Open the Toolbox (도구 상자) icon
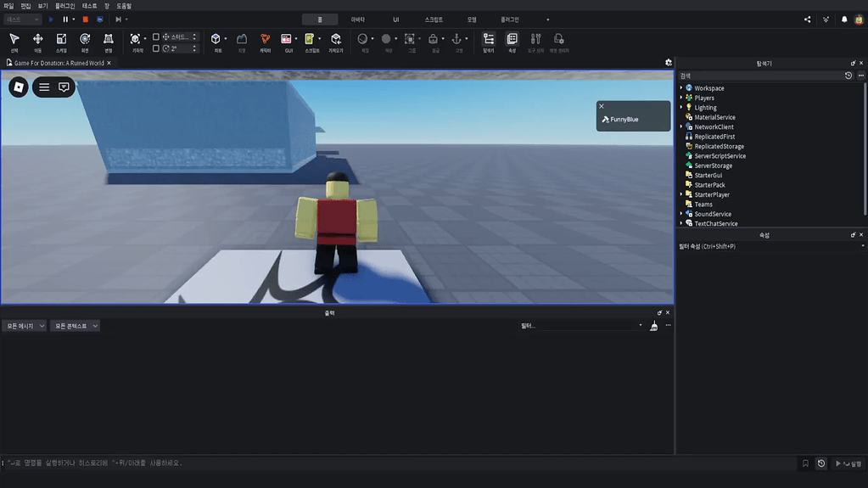 pos(535,39)
